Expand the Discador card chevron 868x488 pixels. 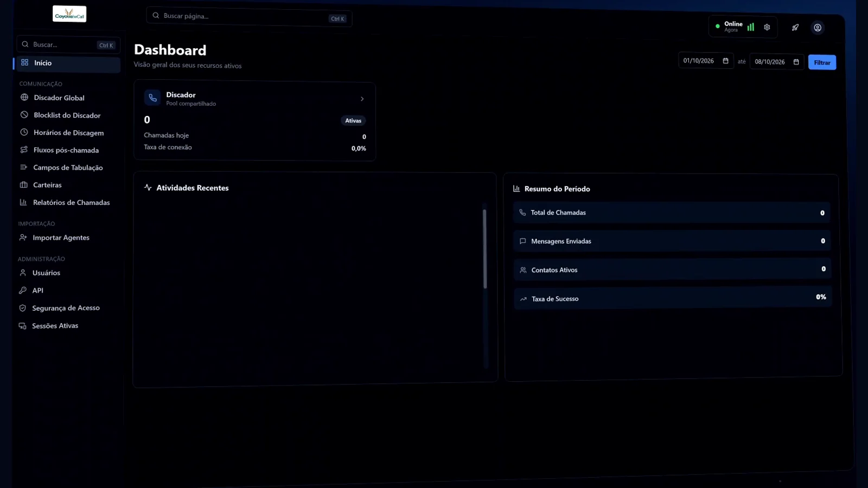[362, 99]
